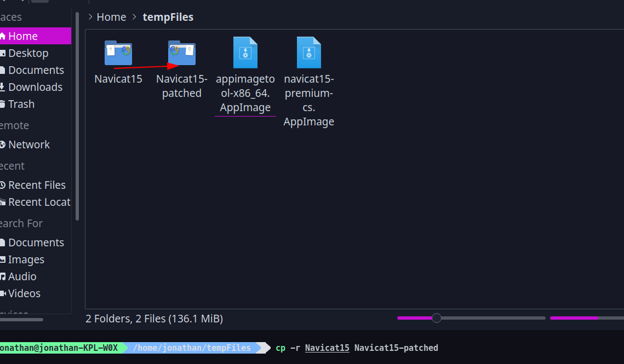Open the Navicat15 folder icon
This screenshot has width=624, height=364.
(118, 53)
